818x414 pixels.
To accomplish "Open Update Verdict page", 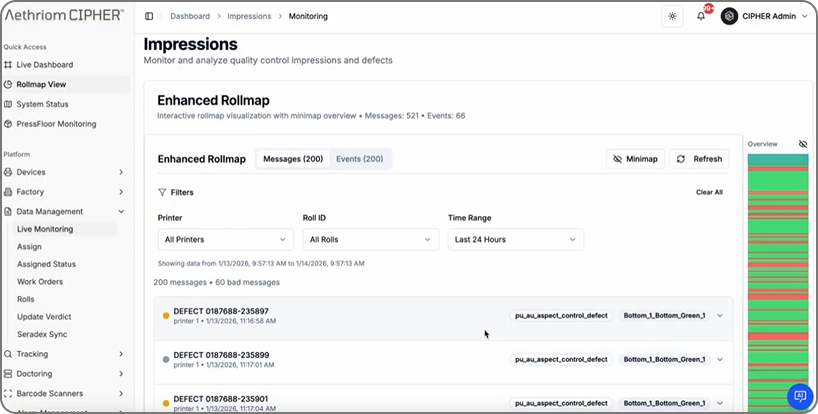I will click(44, 316).
